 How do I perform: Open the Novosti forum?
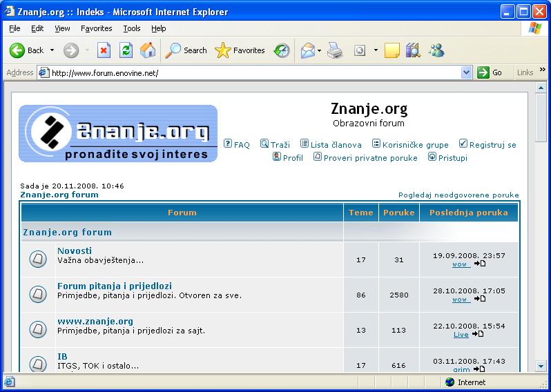[75, 251]
